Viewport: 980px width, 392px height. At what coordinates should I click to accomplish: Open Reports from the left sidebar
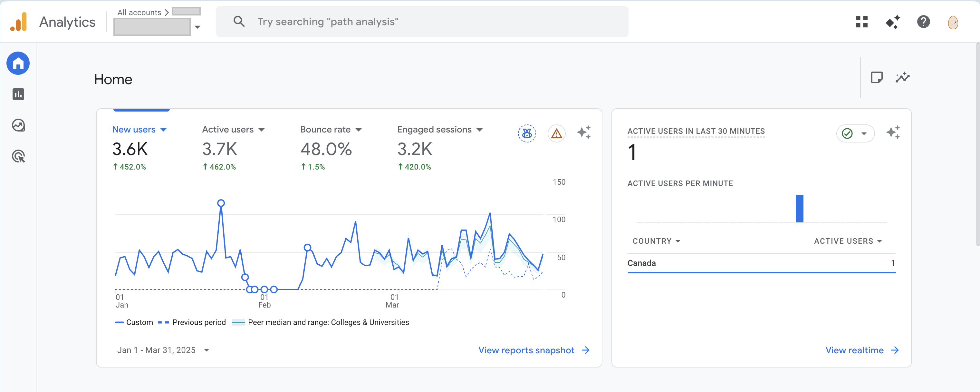click(17, 94)
